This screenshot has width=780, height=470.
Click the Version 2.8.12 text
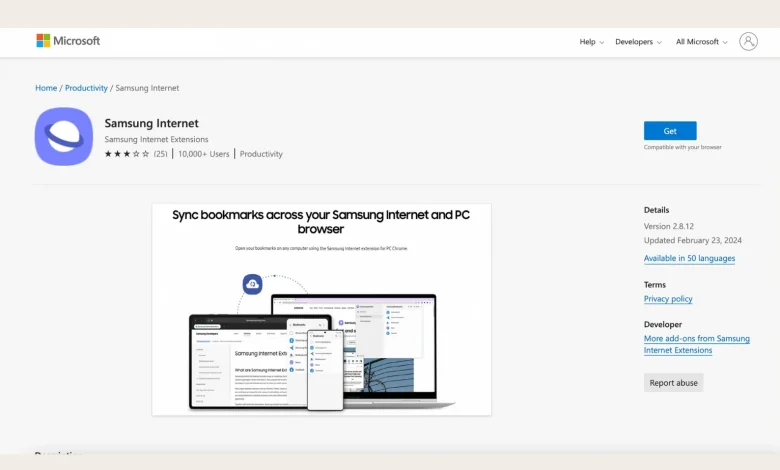[669, 226]
